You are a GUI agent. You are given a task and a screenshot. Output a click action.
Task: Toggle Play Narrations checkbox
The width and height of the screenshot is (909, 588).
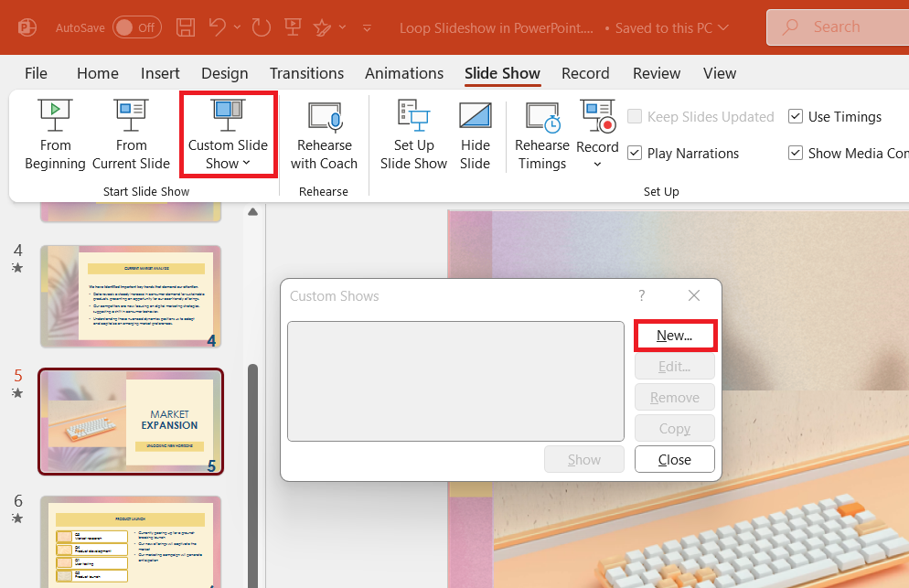tap(635, 153)
